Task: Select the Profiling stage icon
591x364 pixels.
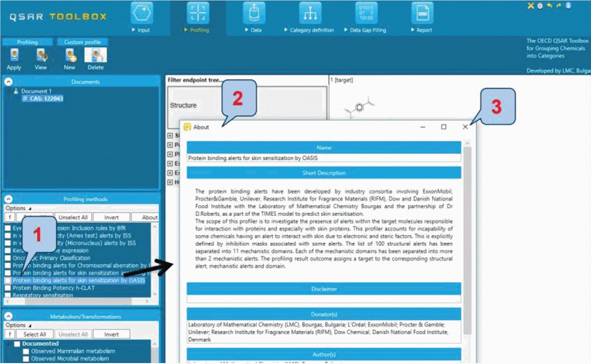Action: (198, 13)
